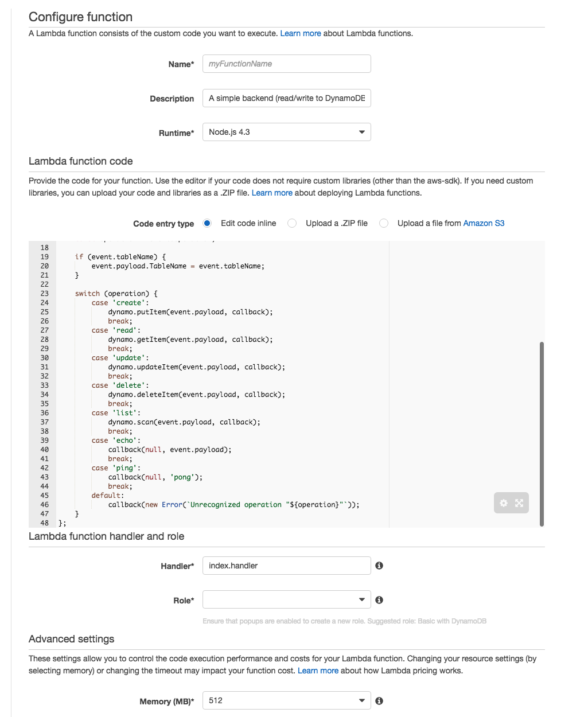Select Upload a .ZIP file option
The height and width of the screenshot is (717, 588).
pos(292,223)
